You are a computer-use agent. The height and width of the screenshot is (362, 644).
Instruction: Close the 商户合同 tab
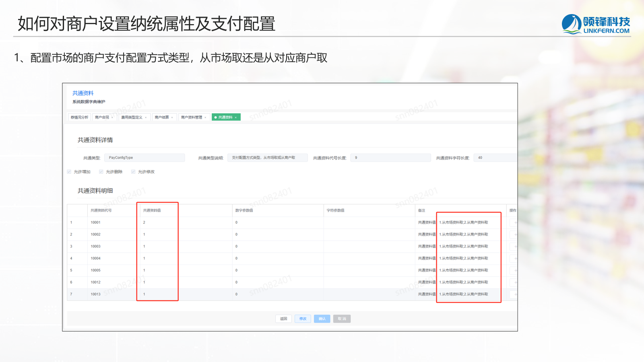112,117
